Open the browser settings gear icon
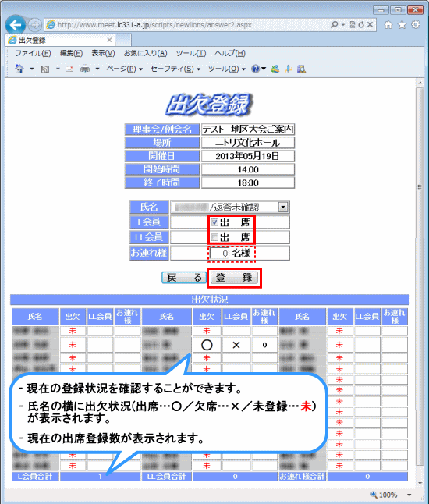Image resolution: width=429 pixels, height=504 pixels. (x=416, y=25)
